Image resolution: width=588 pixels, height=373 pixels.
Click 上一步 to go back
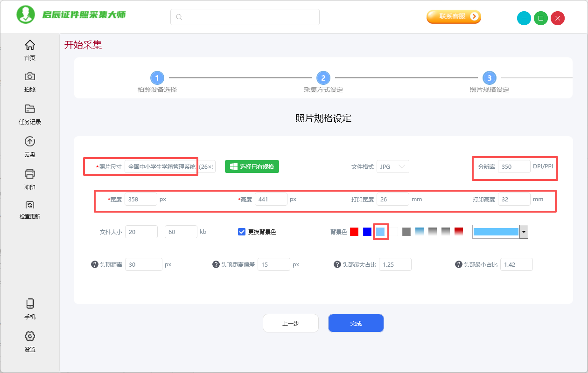tap(291, 323)
